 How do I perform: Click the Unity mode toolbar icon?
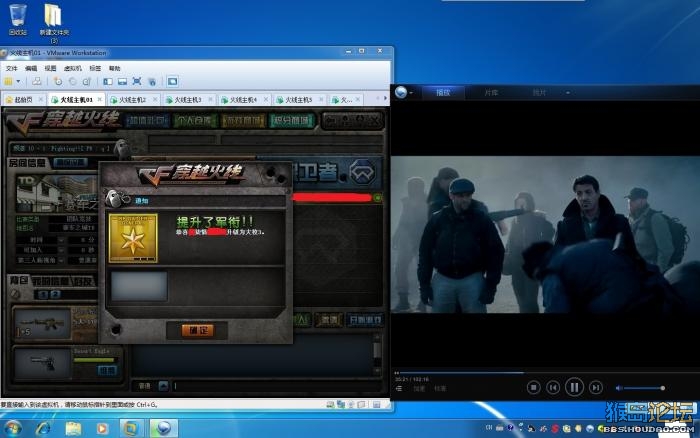[x=152, y=82]
